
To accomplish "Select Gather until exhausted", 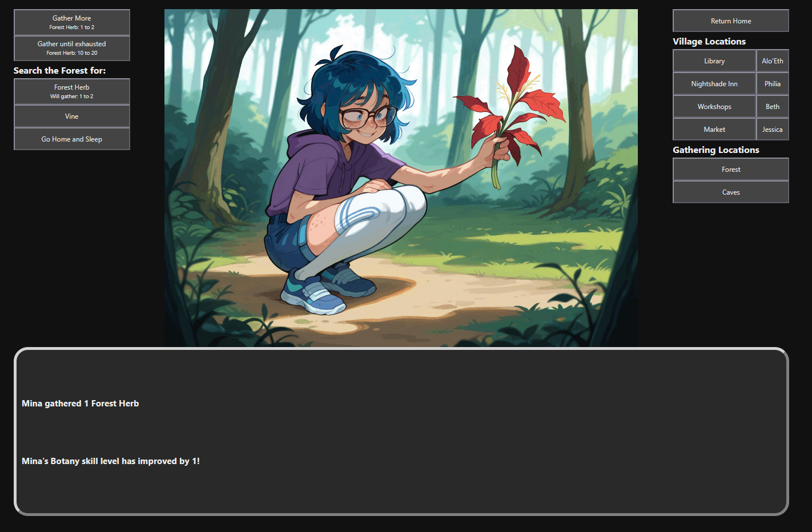I will [72, 48].
